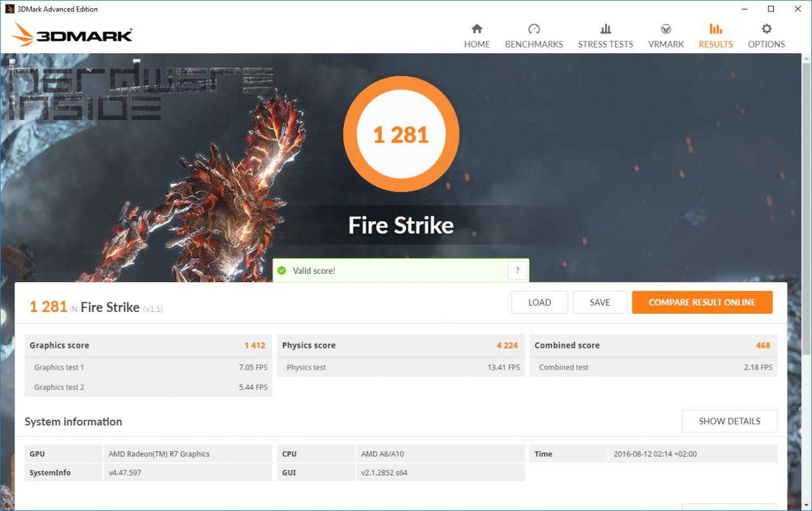Viewport: 812px width, 511px height.
Task: Expand system info with SHOW DETAILS
Action: (729, 421)
